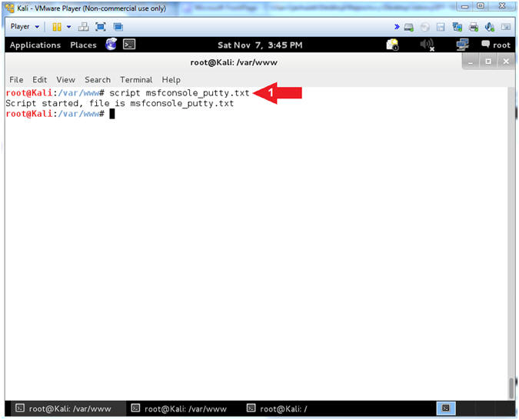The width and height of the screenshot is (519, 420).
Task: Click the workspace switcher icon in the bottom panel
Action: [445, 408]
